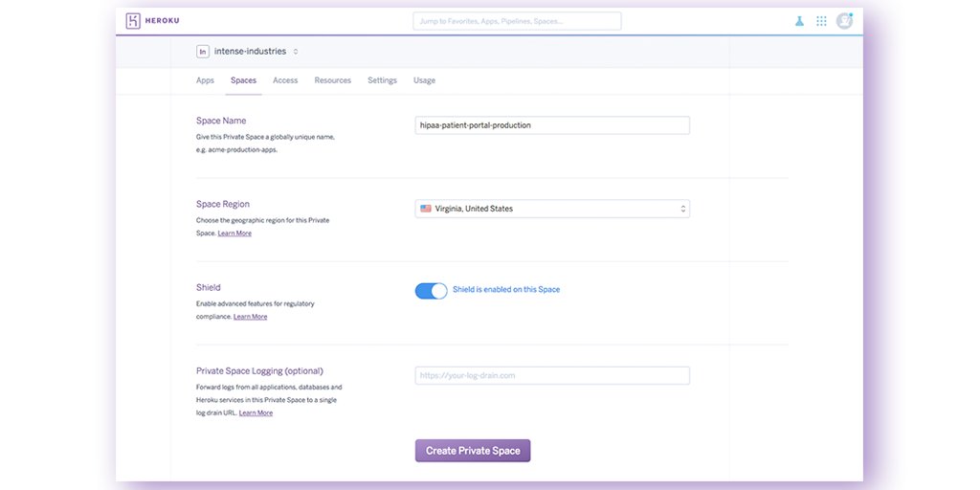Select the Spaces tab
This screenshot has height=490, width=980.
[x=243, y=80]
